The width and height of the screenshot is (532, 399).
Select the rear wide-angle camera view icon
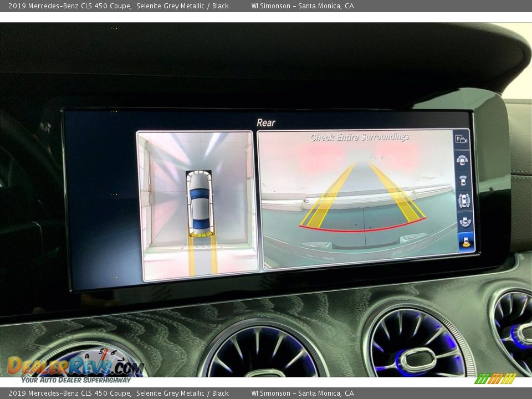point(465,222)
